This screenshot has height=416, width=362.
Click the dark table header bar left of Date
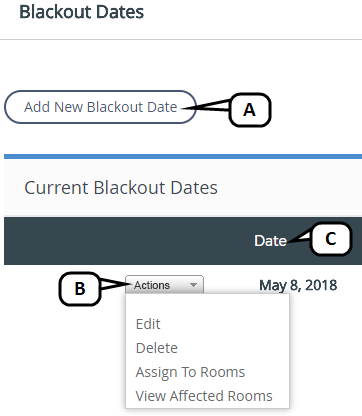(127, 241)
